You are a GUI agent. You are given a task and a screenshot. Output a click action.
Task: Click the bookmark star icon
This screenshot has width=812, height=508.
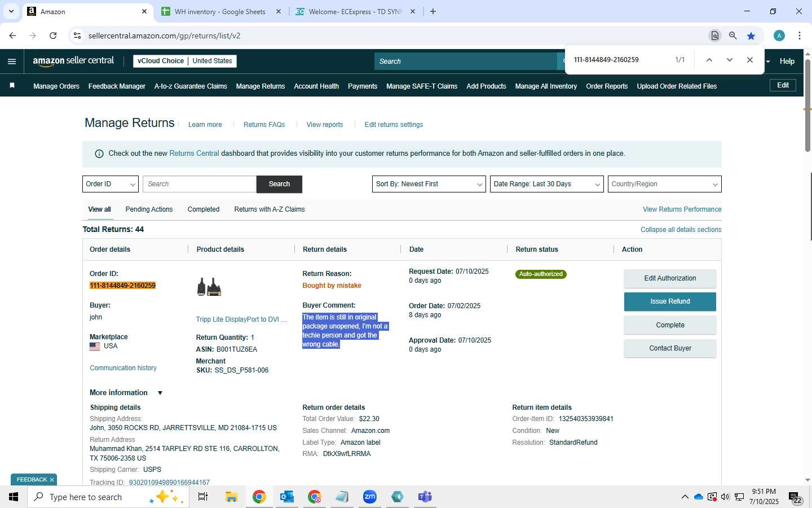pyautogui.click(x=751, y=36)
